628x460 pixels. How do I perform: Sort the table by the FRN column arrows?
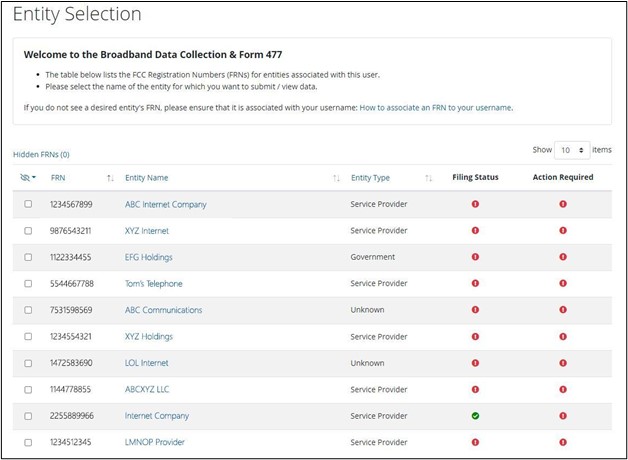click(x=110, y=178)
